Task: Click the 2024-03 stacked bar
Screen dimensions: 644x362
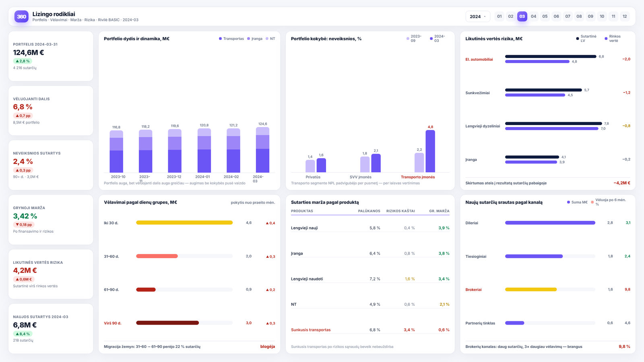Action: (x=262, y=150)
